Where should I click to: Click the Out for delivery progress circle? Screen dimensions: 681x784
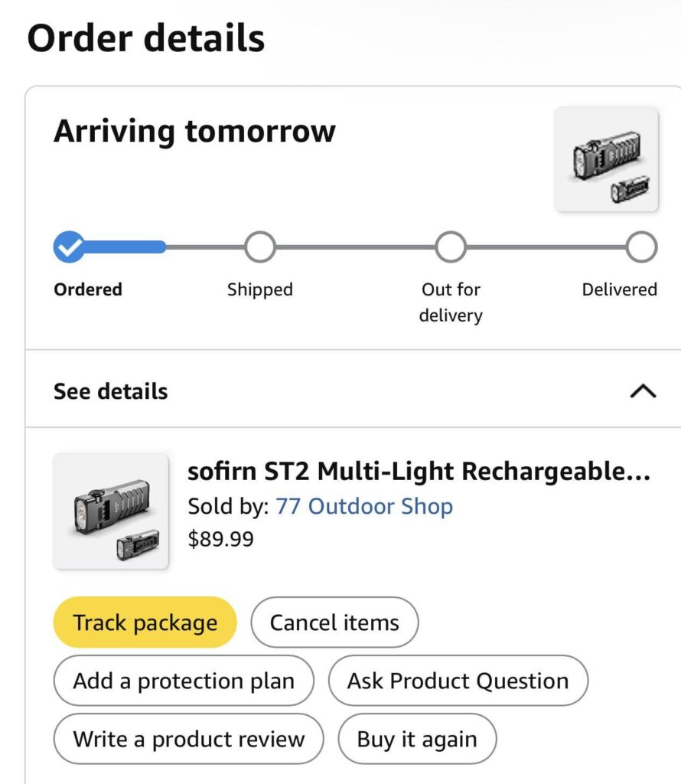coord(451,247)
